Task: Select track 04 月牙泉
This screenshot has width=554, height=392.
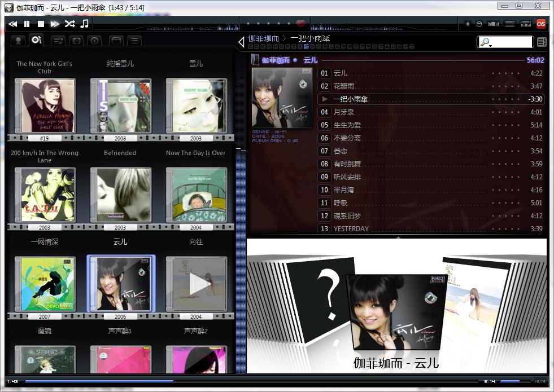Action: pos(430,112)
